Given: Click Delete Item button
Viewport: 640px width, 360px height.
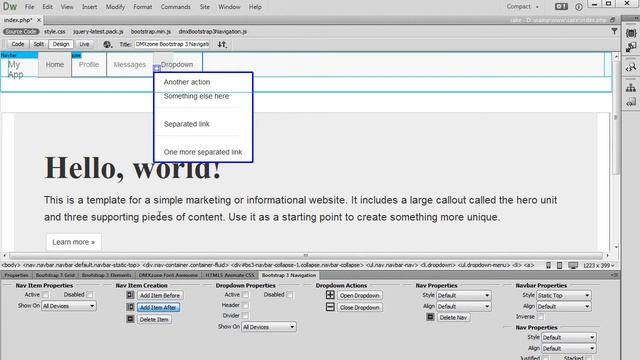Looking at the screenshot, I should [x=154, y=320].
